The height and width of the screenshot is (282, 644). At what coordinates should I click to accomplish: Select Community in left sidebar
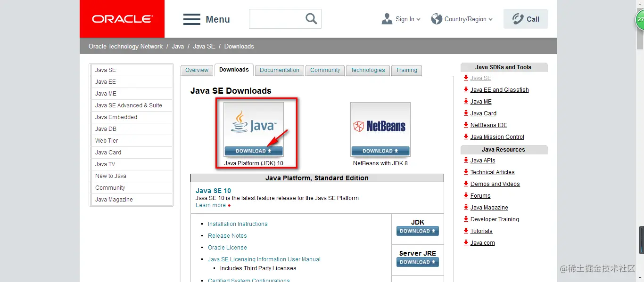[x=132, y=188]
